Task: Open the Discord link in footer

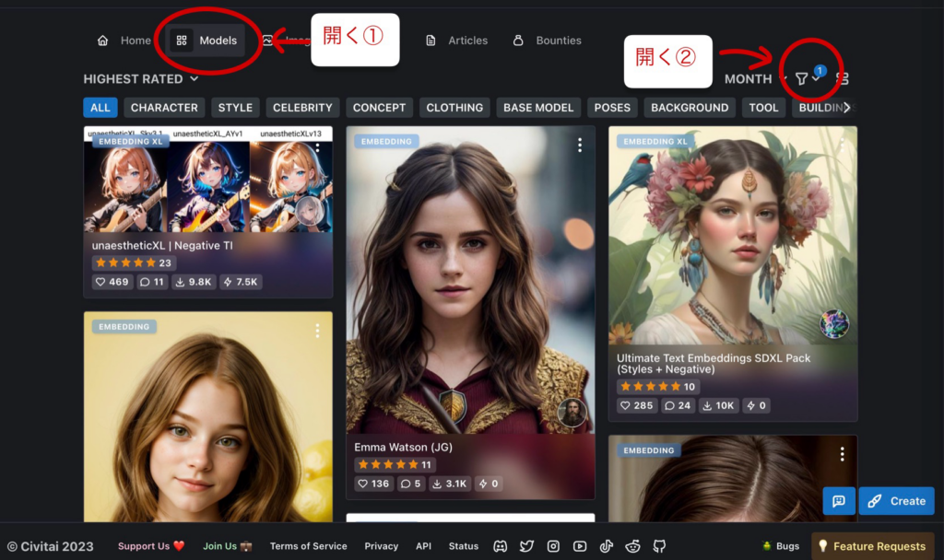Action: pos(500,546)
